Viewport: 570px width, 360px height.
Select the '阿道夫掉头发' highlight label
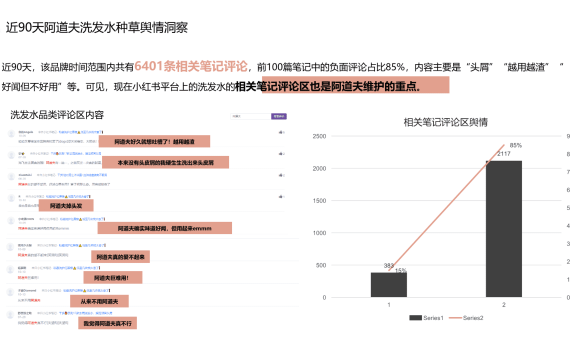pyautogui.click(x=66, y=205)
